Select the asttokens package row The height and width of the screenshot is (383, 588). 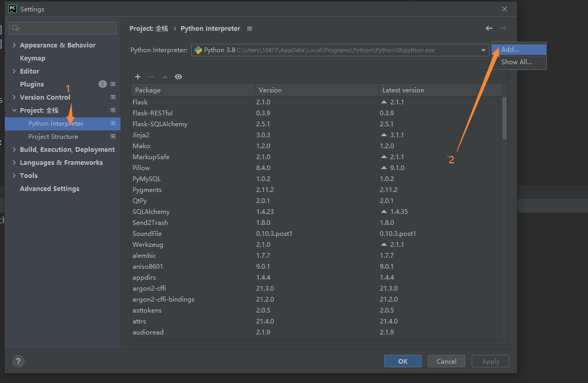point(317,310)
